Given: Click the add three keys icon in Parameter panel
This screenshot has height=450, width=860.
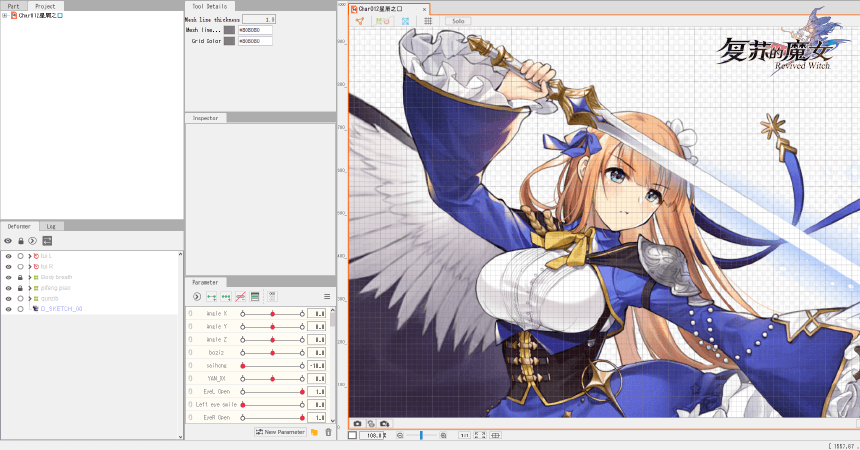Looking at the screenshot, I should (225, 297).
